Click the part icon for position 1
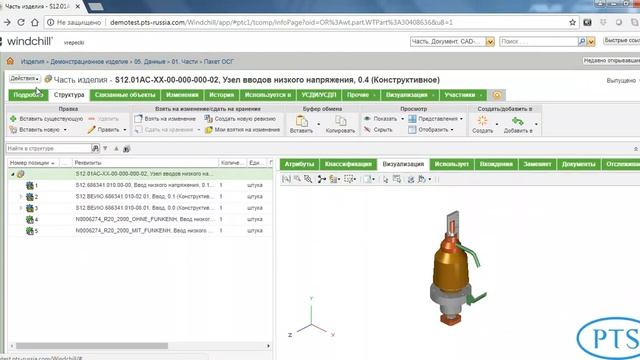The width and height of the screenshot is (640, 360). click(29, 186)
